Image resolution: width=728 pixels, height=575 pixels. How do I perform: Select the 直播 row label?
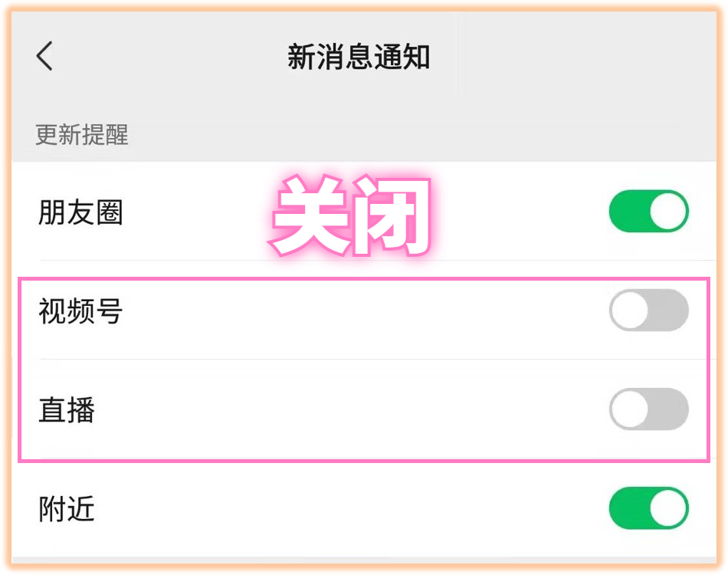tap(67, 410)
